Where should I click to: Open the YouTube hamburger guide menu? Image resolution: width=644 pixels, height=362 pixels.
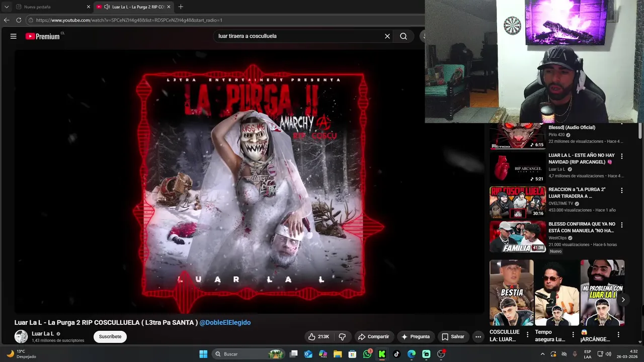point(14,36)
